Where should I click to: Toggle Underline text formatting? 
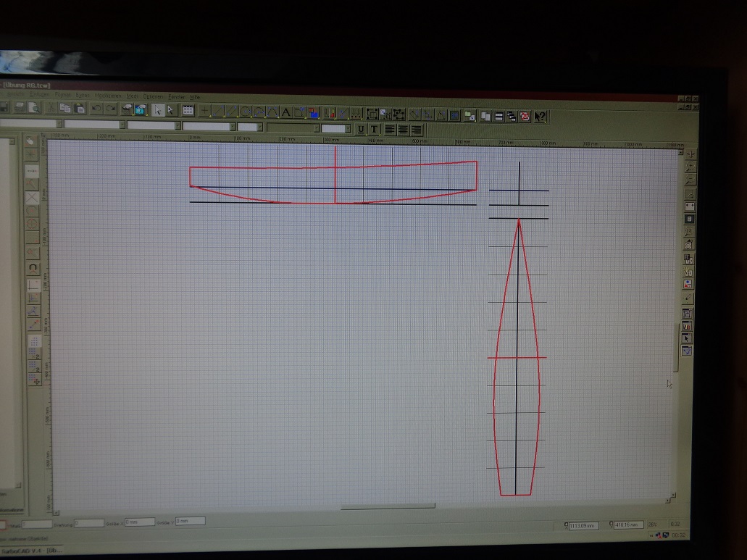click(361, 129)
